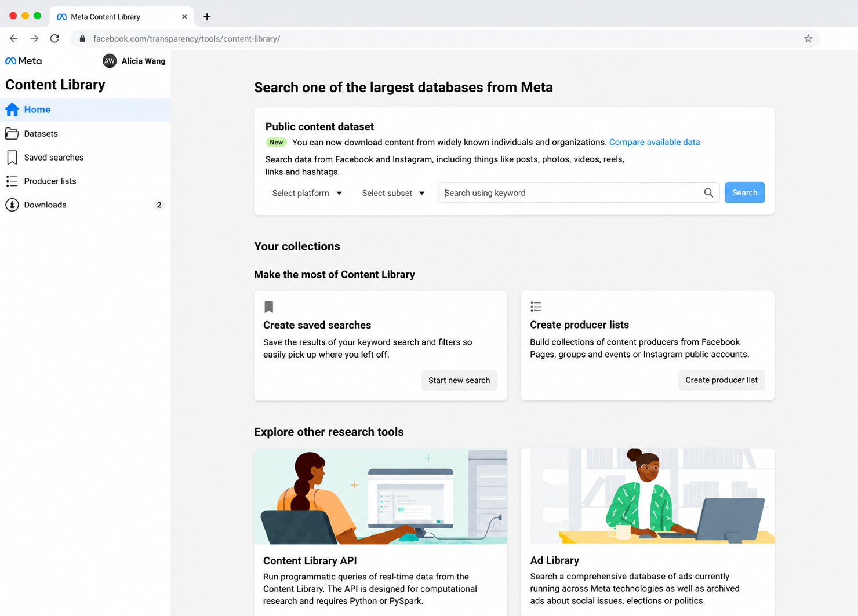Click the Content Library sidebar heading
This screenshot has height=616, width=858.
(x=55, y=85)
